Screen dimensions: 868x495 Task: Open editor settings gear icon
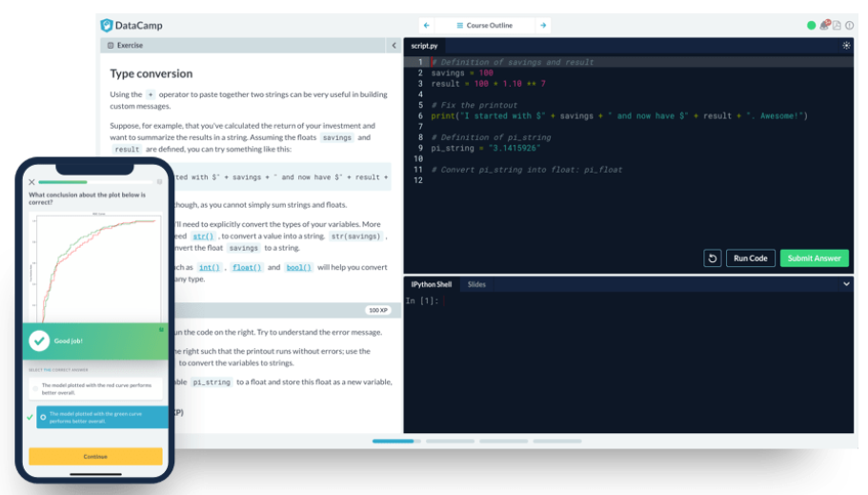[x=846, y=46]
